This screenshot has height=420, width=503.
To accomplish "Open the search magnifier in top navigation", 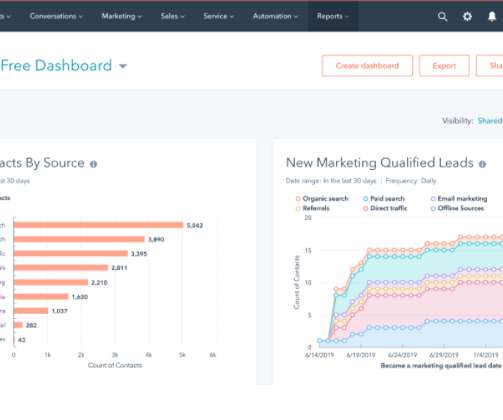I will (x=442, y=16).
